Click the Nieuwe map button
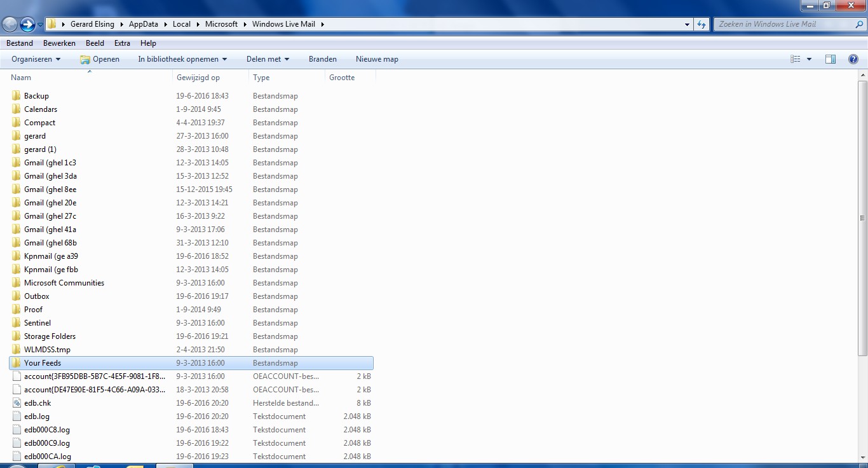 [x=377, y=59]
